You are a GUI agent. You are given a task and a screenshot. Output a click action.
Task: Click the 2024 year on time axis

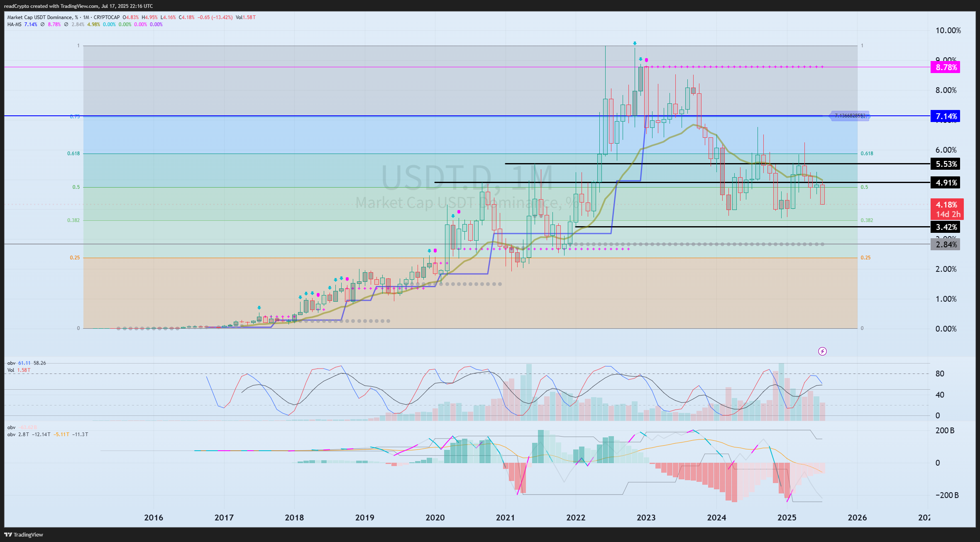716,518
